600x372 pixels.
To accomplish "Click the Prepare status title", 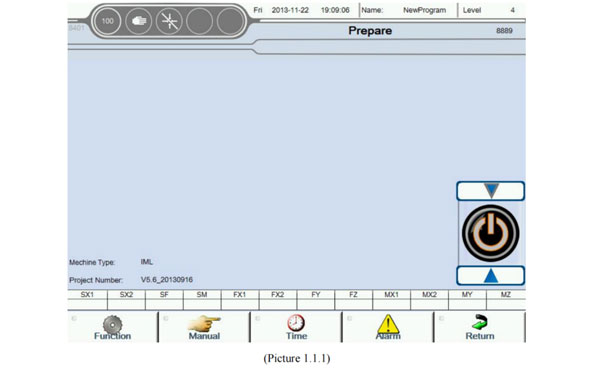I will (x=370, y=31).
